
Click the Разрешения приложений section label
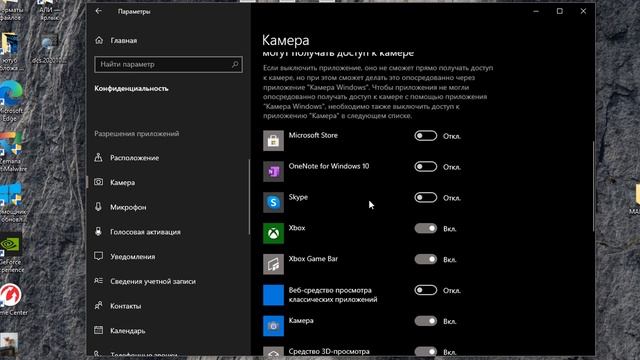[x=136, y=133]
